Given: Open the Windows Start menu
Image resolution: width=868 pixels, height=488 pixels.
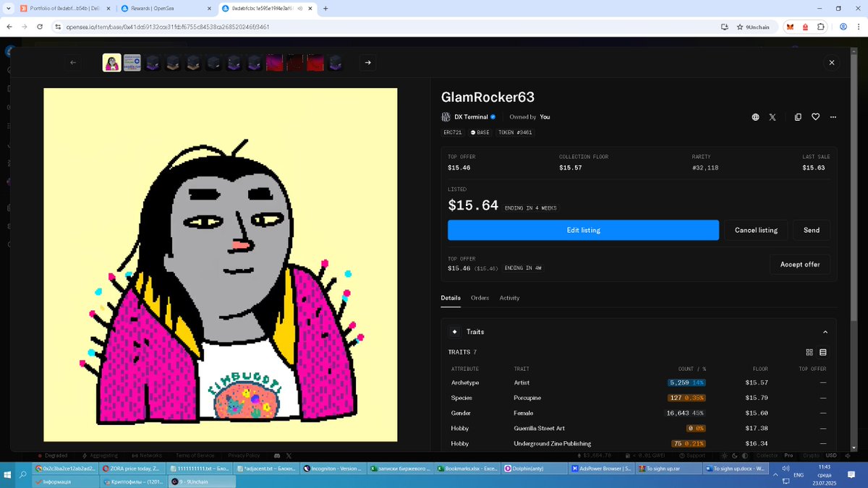Looking at the screenshot, I should 9,475.
